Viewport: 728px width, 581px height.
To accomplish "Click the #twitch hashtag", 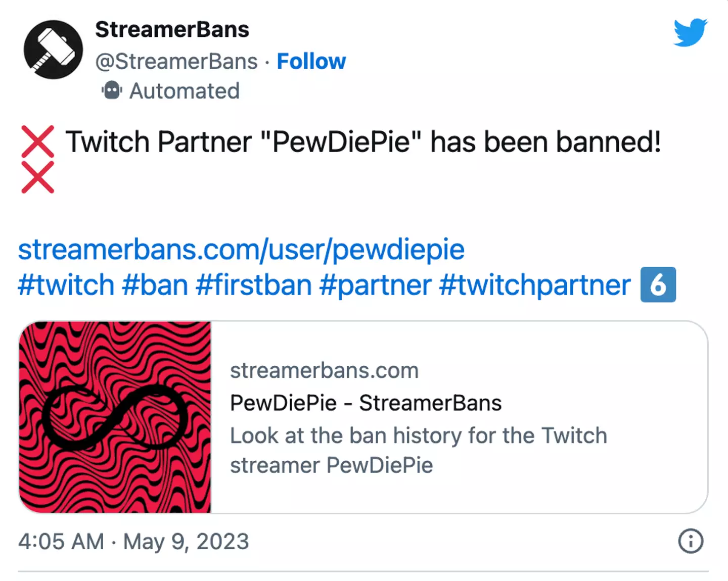I will pyautogui.click(x=66, y=284).
